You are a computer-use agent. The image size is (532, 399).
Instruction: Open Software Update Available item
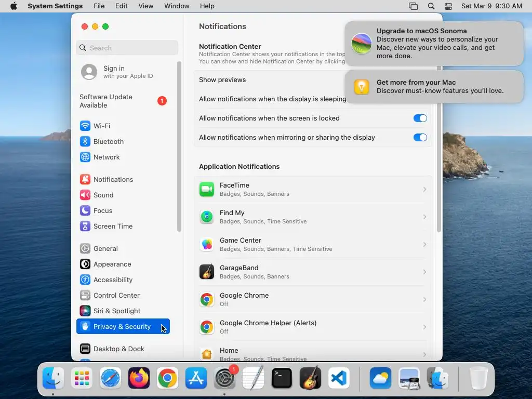point(123,101)
